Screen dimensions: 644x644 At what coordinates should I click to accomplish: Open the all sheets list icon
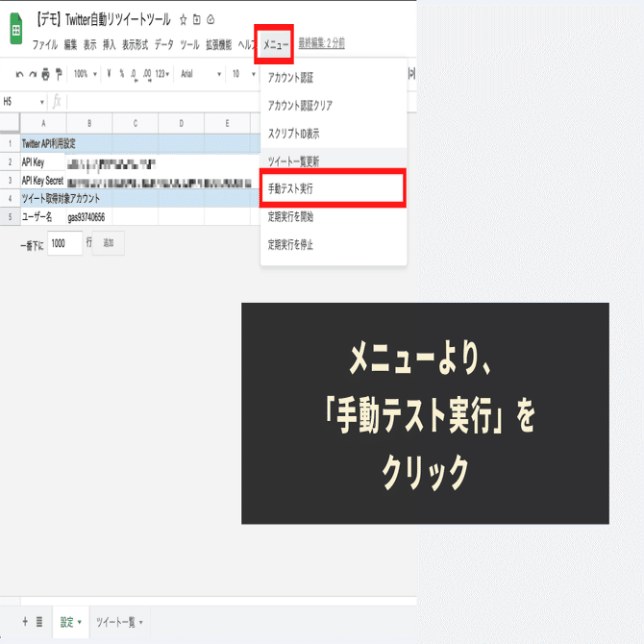39,621
